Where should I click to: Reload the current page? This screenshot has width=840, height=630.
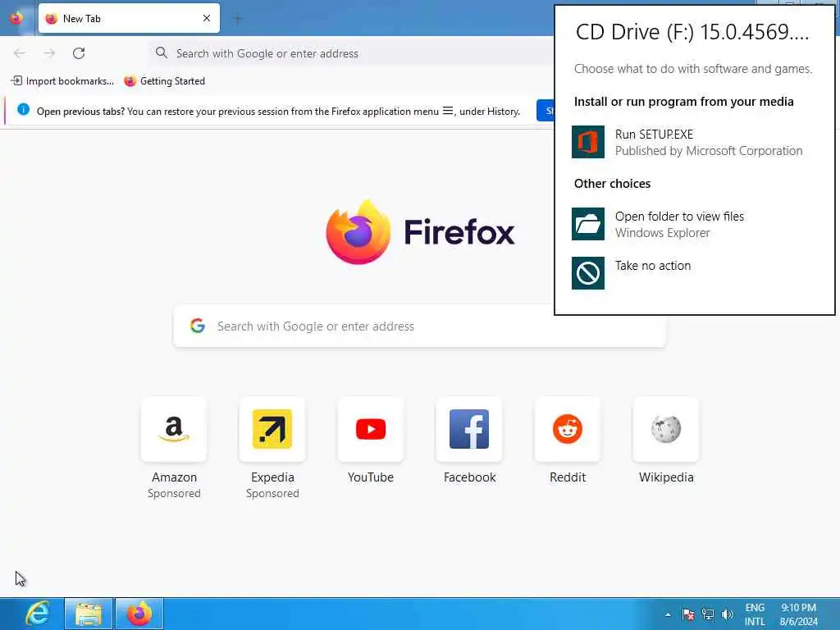tap(79, 53)
